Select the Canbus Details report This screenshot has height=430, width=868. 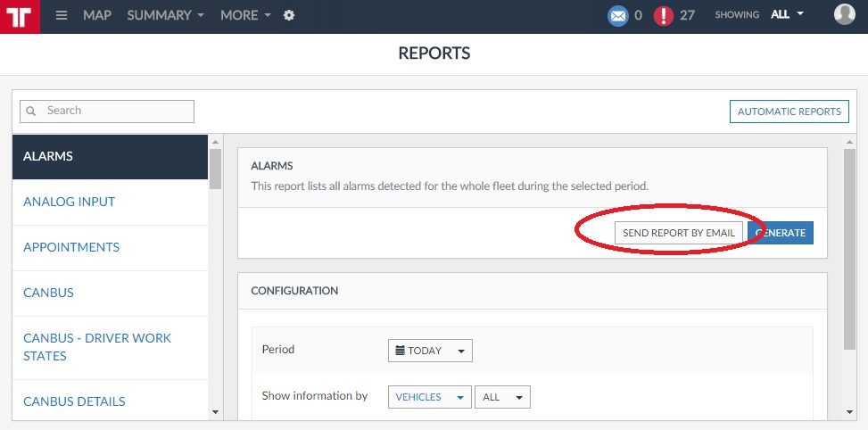tap(74, 401)
